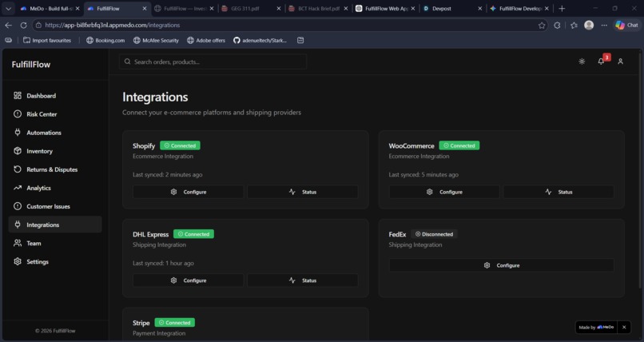Screen dimensions: 644x342
Task: Configure the DHL Express integration
Action: [x=188, y=280]
